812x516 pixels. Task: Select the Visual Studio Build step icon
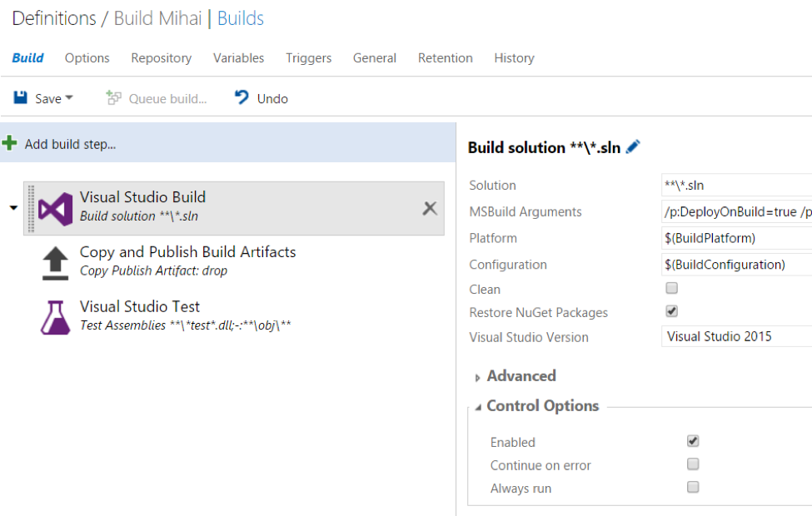56,208
